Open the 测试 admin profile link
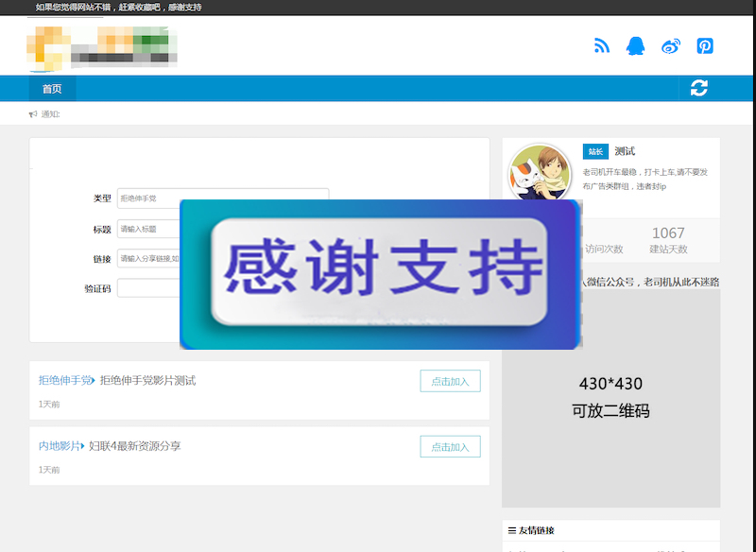This screenshot has width=756, height=552. (625, 150)
